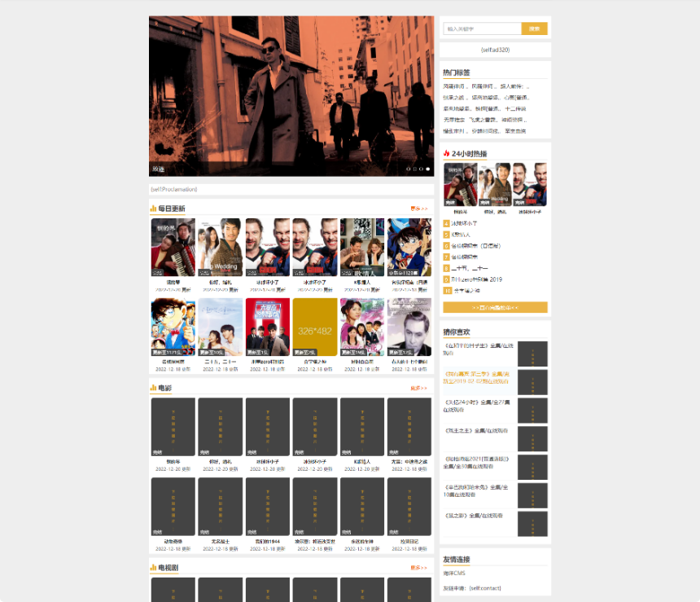
Task: Open K歌情人 poster in 每日更新 section
Action: 362,247
